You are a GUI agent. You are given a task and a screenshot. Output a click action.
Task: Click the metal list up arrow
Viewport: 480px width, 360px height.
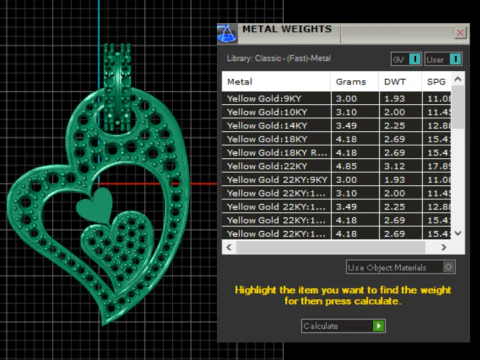coord(458,79)
